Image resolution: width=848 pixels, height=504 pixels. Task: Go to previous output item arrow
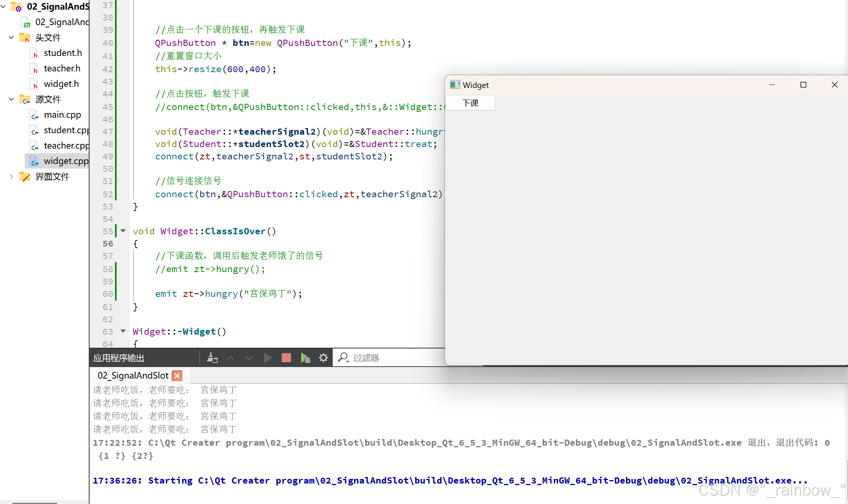tap(230, 358)
